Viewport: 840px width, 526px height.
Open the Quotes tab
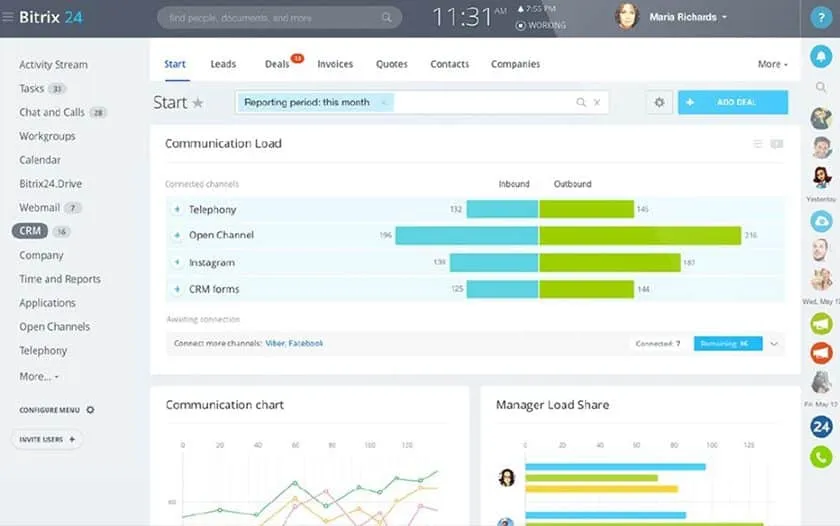[392, 64]
